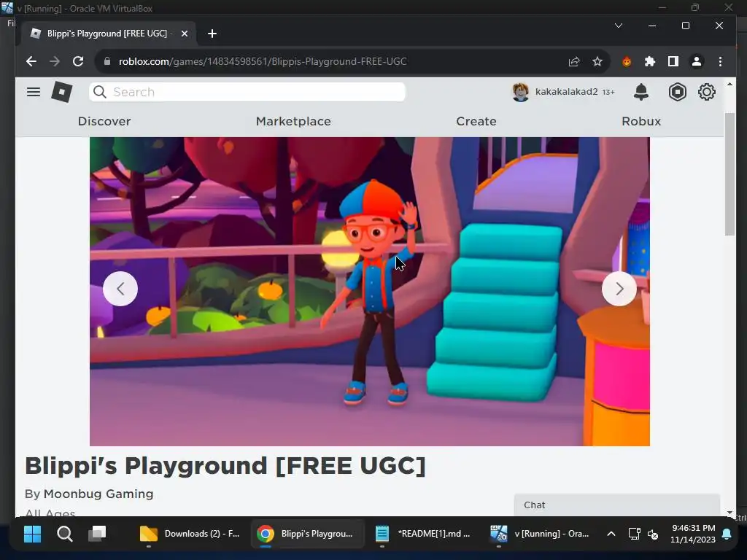Share this page using the share icon
This screenshot has height=560, width=747.
pyautogui.click(x=574, y=61)
